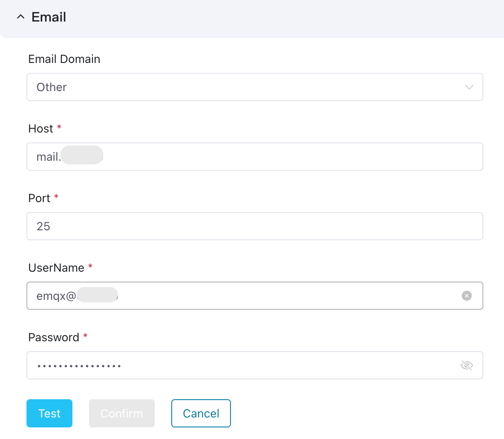Click the Email Domain dropdown arrow

(x=469, y=87)
